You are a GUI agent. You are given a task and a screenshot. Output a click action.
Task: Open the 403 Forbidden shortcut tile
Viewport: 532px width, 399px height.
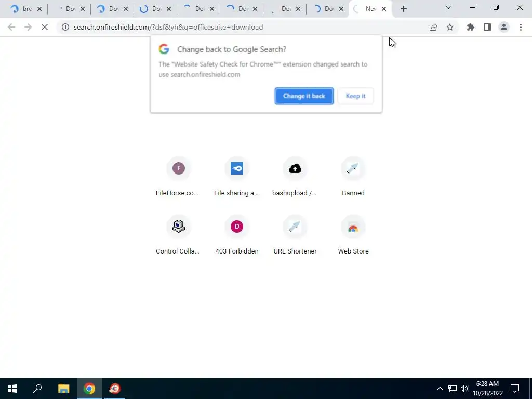(236, 235)
